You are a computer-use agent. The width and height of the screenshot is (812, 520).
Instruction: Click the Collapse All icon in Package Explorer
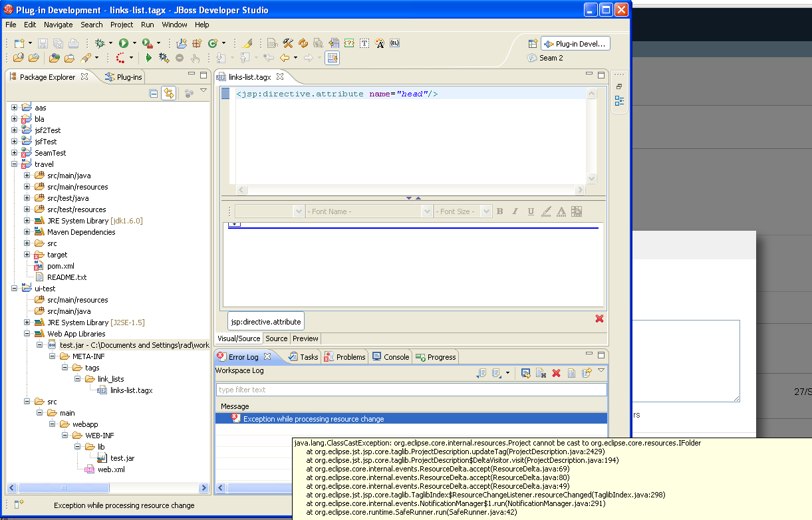coord(154,94)
